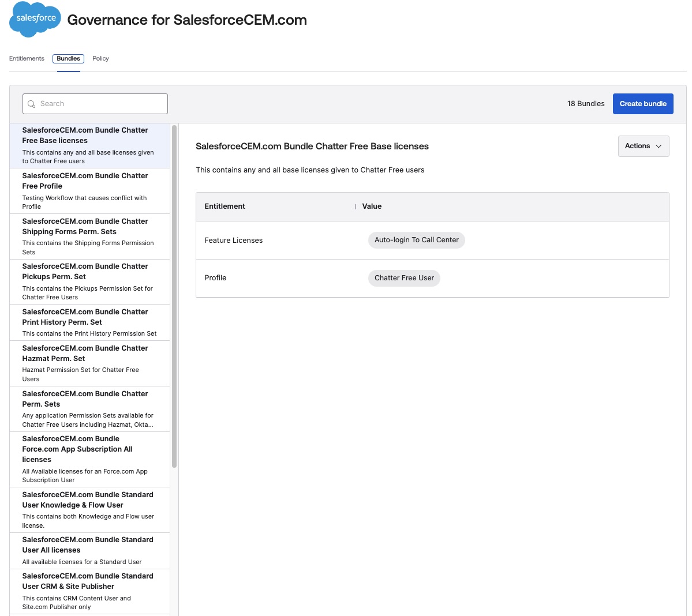Click the 18 Bundles count text
The width and height of the screenshot is (692, 616).
tap(586, 104)
